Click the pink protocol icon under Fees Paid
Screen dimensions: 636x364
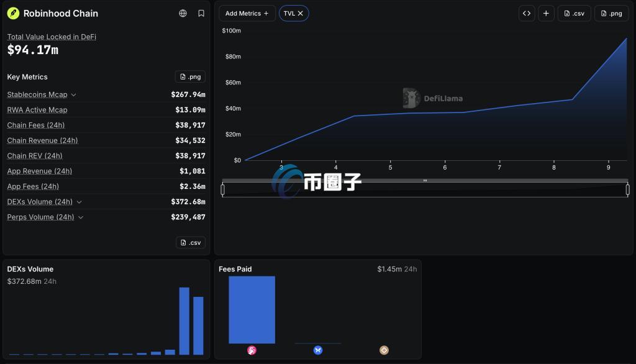[x=252, y=350]
